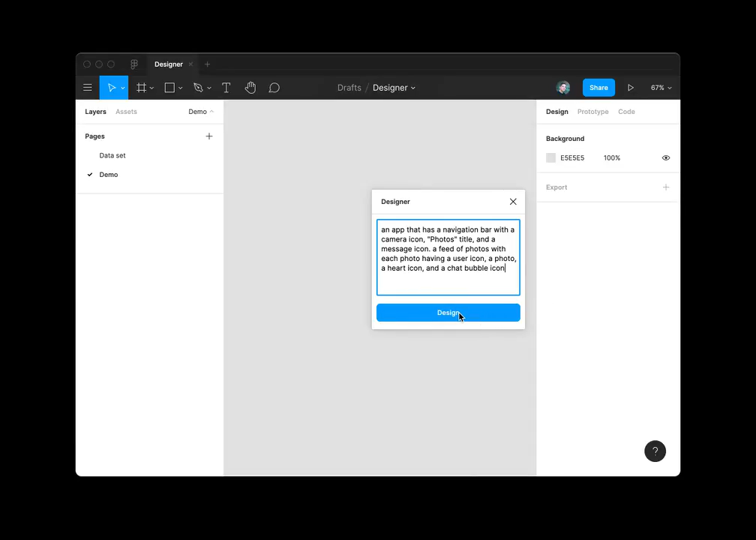This screenshot has width=756, height=540.
Task: Select the Hand tool
Action: [250, 88]
